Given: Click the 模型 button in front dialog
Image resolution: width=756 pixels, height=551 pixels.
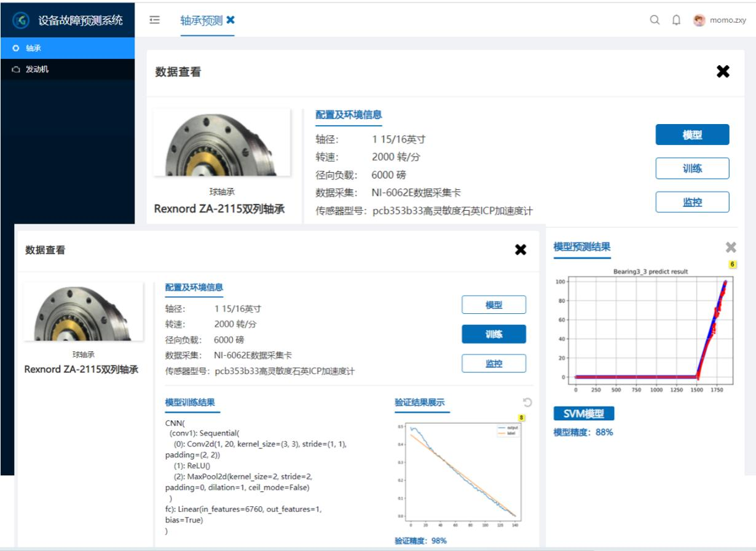Looking at the screenshot, I should pyautogui.click(x=494, y=305).
